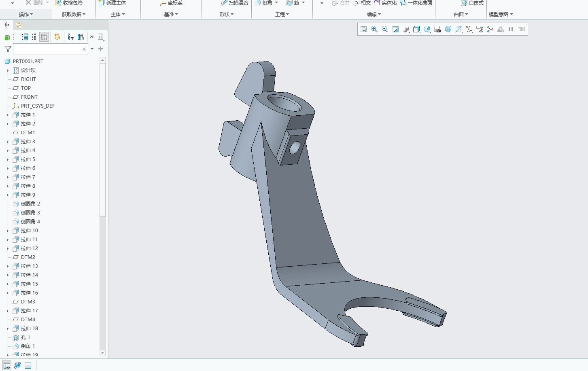Viewport: 588px width, 371px height.
Task: Select 倒圆角 3 in model tree
Action: 26,213
